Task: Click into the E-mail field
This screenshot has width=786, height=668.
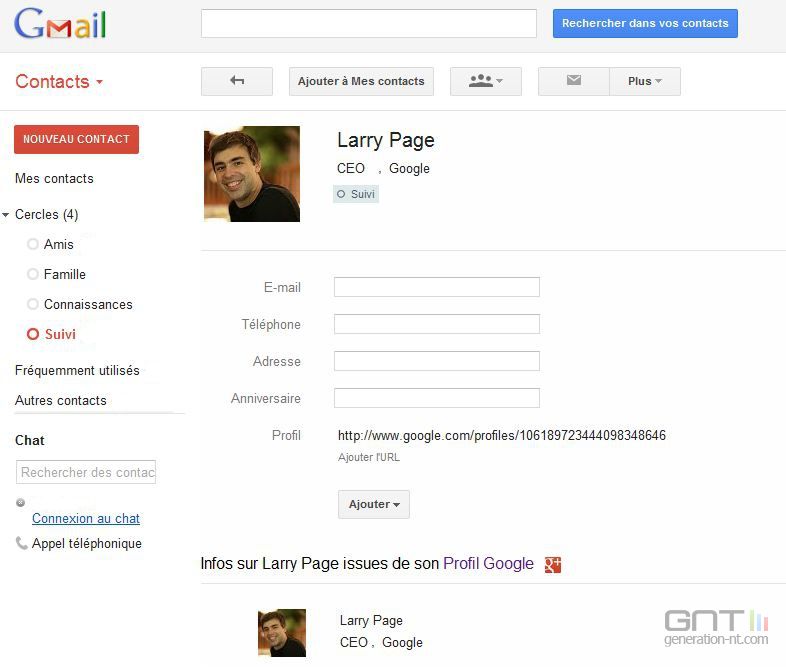Action: click(x=437, y=287)
